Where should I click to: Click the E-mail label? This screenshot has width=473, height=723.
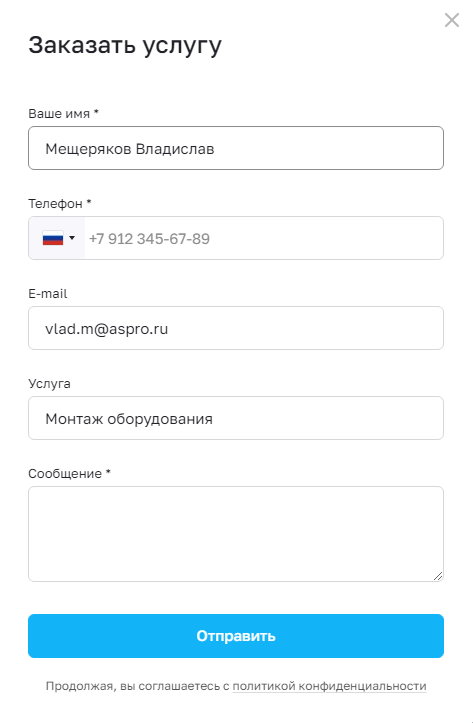pyautogui.click(x=48, y=294)
